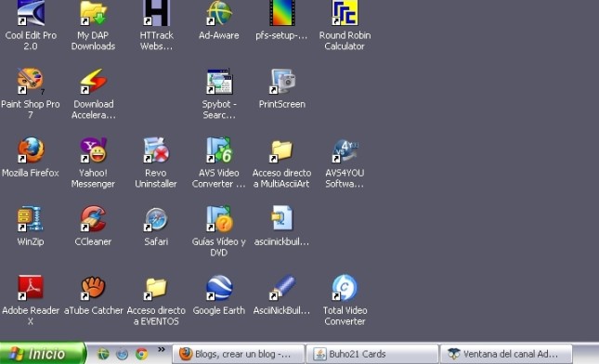Select the asciinickbuil document icon
The image size is (599, 364).
point(282,219)
